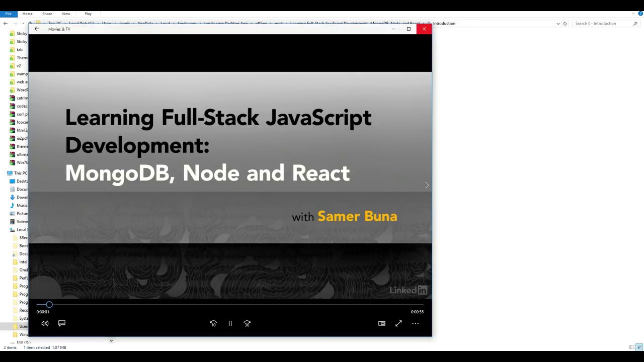Go back in Movies & TV
The width and height of the screenshot is (644, 362).
36,29
